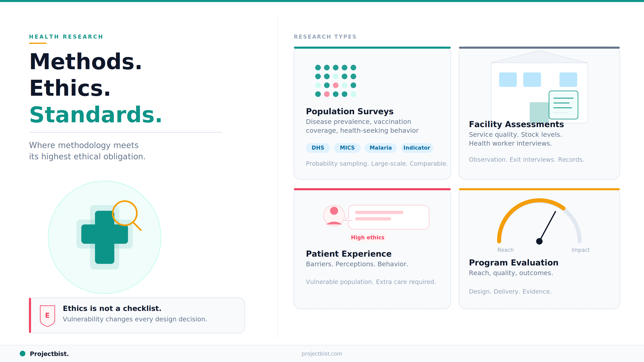
Task: Click the patient avatar icon
Action: (x=334, y=215)
